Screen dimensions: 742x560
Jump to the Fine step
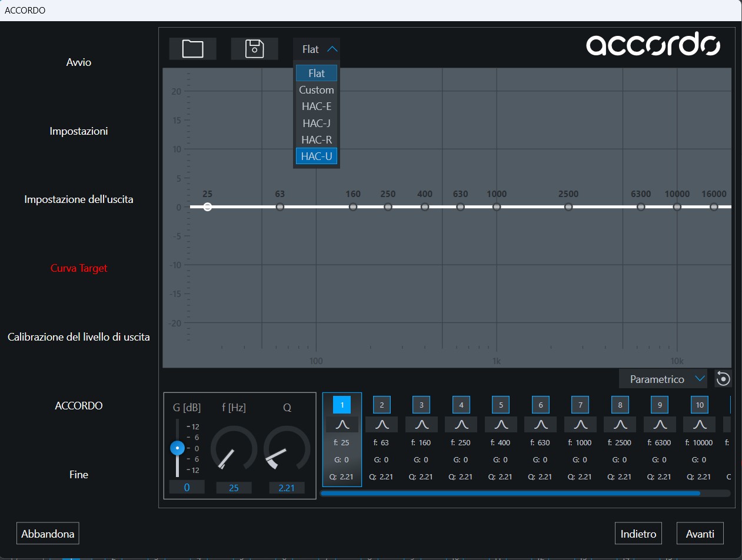79,475
